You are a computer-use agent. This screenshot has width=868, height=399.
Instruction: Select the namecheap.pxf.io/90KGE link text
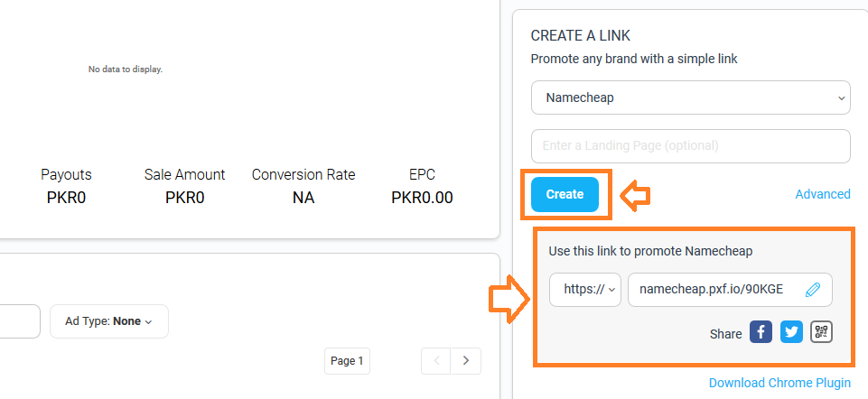tap(711, 290)
